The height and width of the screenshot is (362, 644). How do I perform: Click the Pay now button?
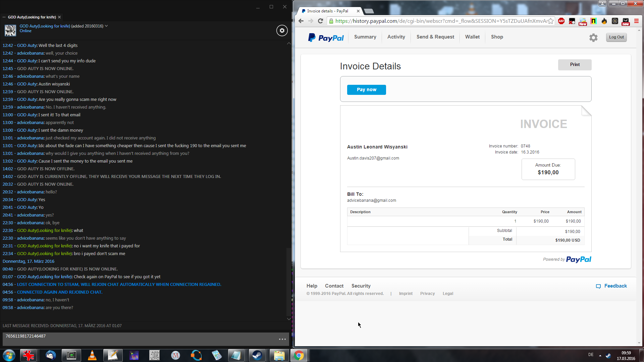click(366, 90)
